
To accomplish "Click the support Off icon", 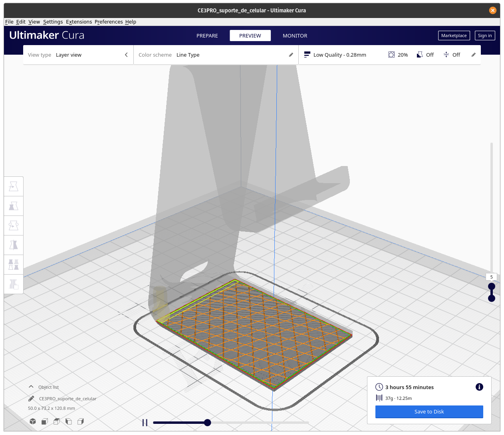I will click(420, 55).
